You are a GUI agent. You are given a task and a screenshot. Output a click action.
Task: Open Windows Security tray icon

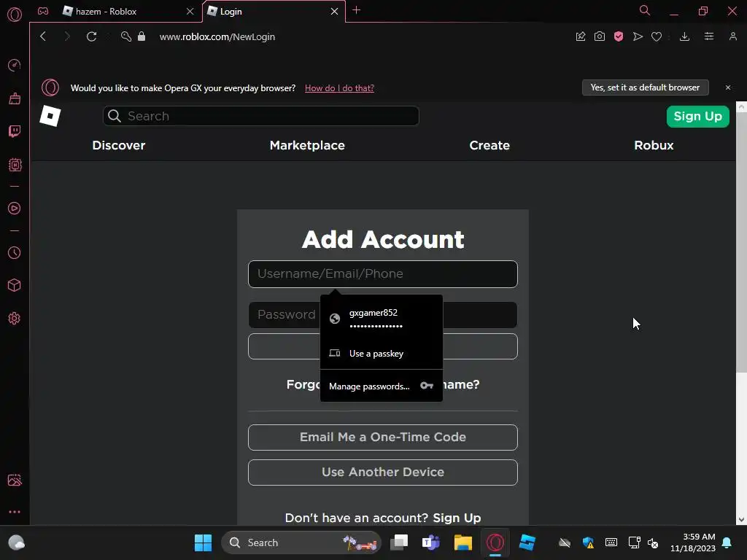pyautogui.click(x=588, y=542)
